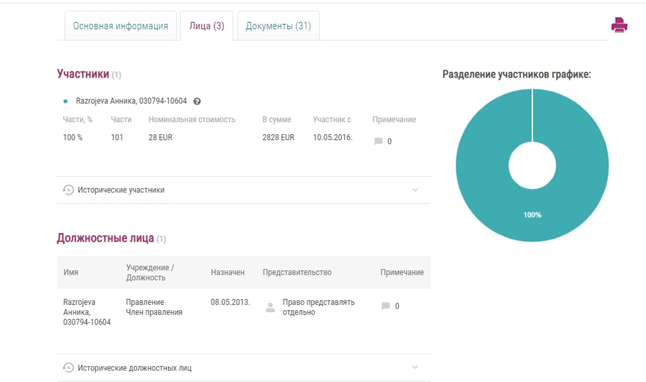Select the Лица (3) tab
The height and width of the screenshot is (382, 646).
tap(207, 26)
